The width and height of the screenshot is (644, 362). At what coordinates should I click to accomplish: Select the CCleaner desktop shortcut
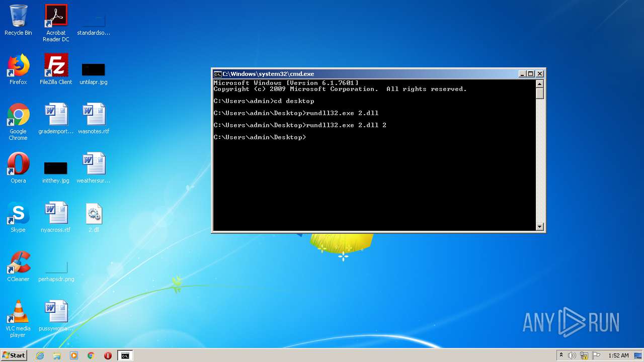tap(18, 266)
